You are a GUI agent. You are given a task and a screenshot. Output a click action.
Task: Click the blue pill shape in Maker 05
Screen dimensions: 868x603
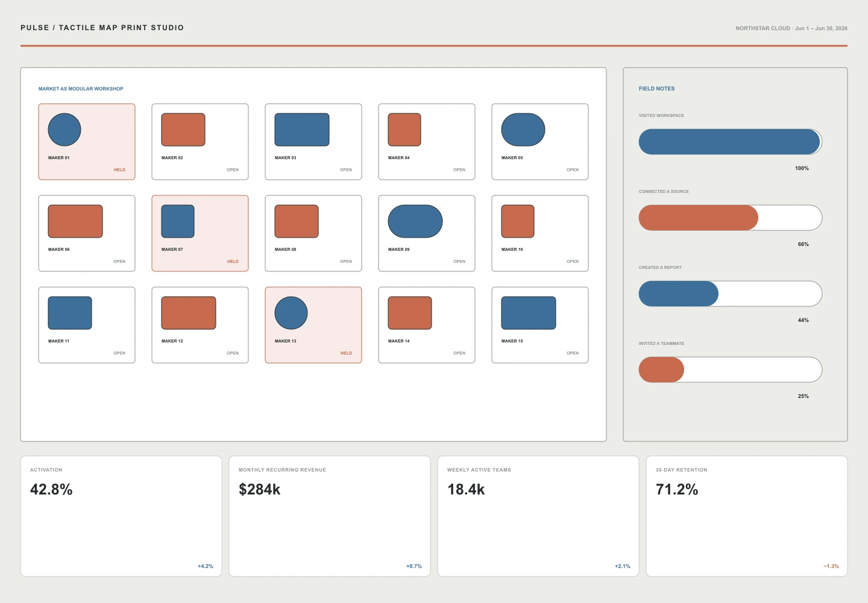click(523, 130)
